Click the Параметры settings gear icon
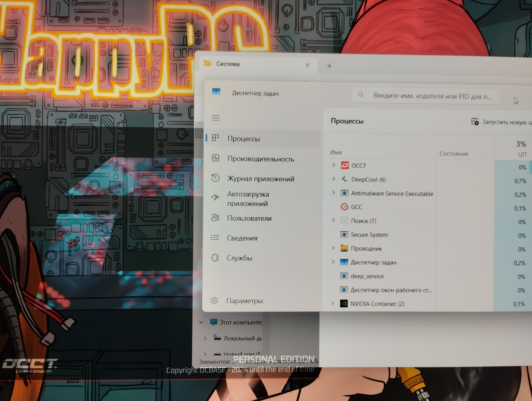 pos(214,300)
